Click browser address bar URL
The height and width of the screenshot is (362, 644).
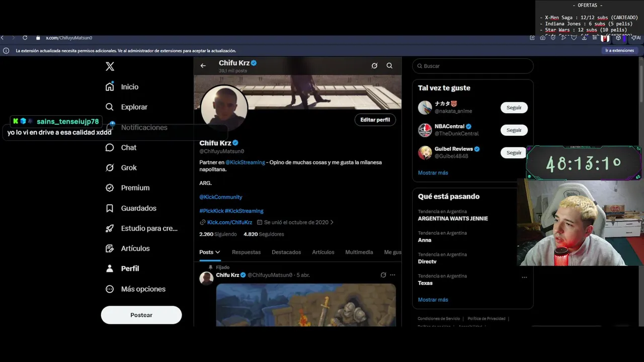[x=69, y=38]
